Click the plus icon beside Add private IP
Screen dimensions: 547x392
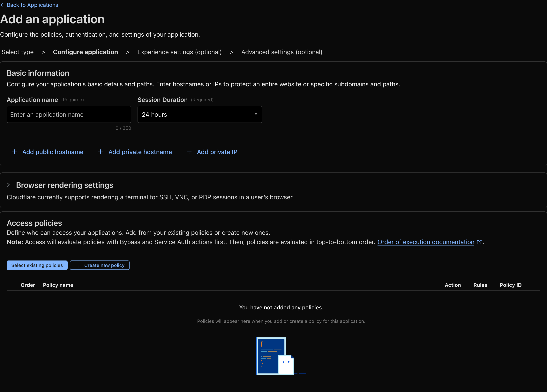coord(189,152)
